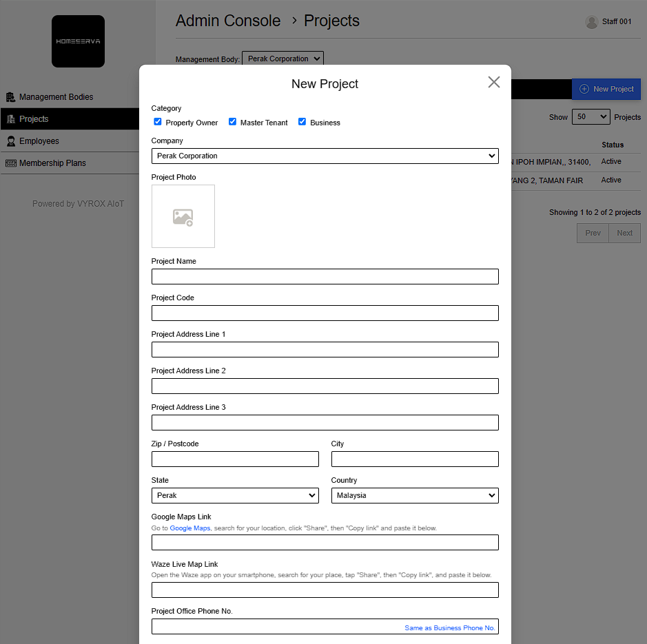The image size is (647, 644).
Task: Open the Country dropdown showing Malaysia
Action: click(x=415, y=496)
